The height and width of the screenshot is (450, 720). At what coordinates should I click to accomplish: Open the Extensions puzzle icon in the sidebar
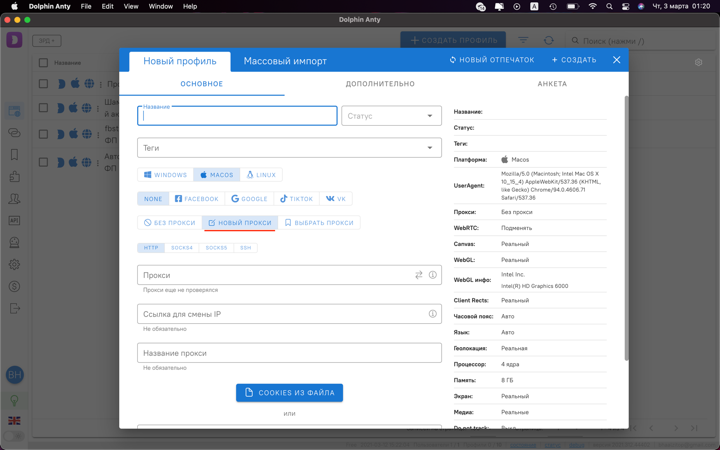pos(14,177)
